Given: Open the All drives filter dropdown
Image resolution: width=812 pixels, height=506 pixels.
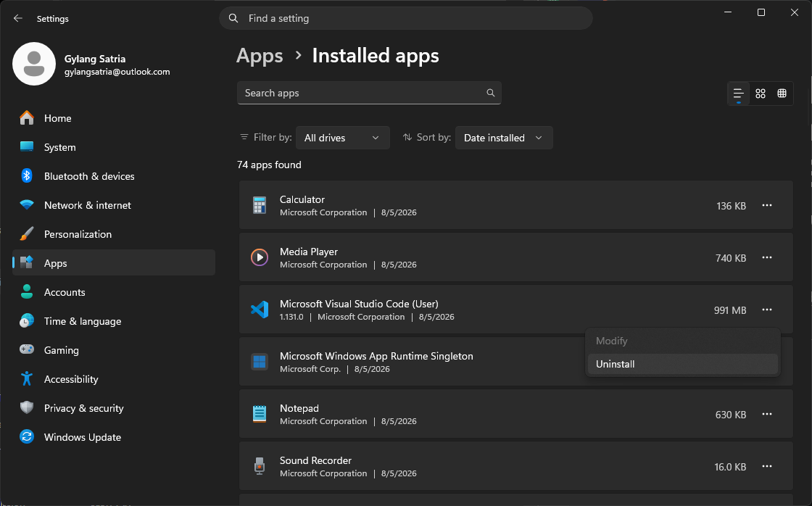Looking at the screenshot, I should (x=342, y=138).
